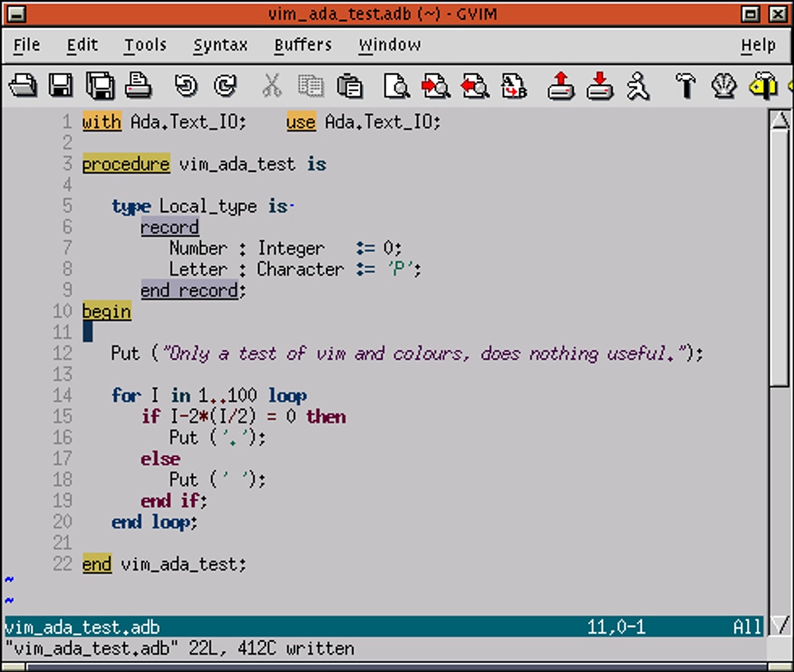Paste from clipboard using toolbar icon
The height and width of the screenshot is (672, 794).
[349, 86]
